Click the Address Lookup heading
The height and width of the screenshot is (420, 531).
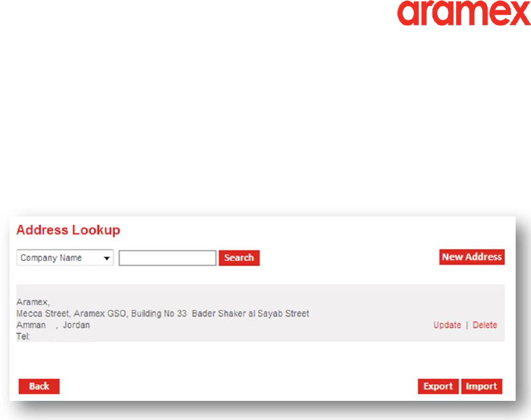[x=68, y=230]
